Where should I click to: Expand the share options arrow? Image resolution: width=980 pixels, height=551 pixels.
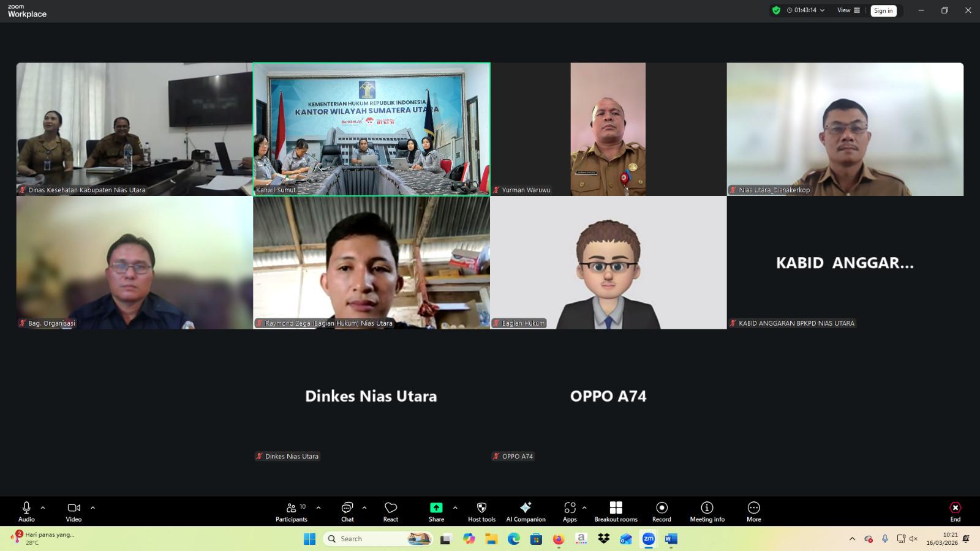[x=455, y=508]
